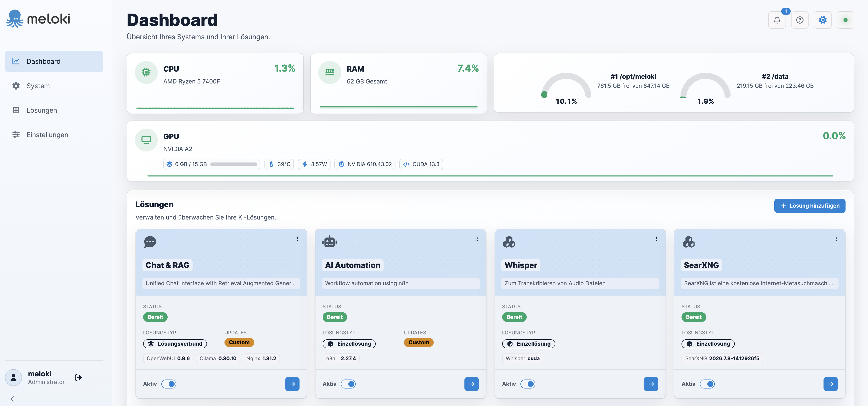This screenshot has width=868, height=406.
Task: Open the Whisper solution arrow button
Action: [x=651, y=384]
